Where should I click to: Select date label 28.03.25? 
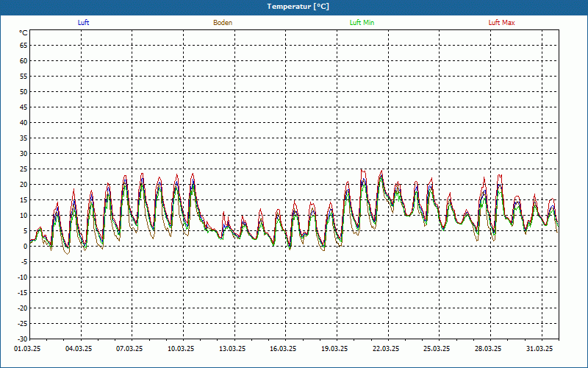click(488, 349)
